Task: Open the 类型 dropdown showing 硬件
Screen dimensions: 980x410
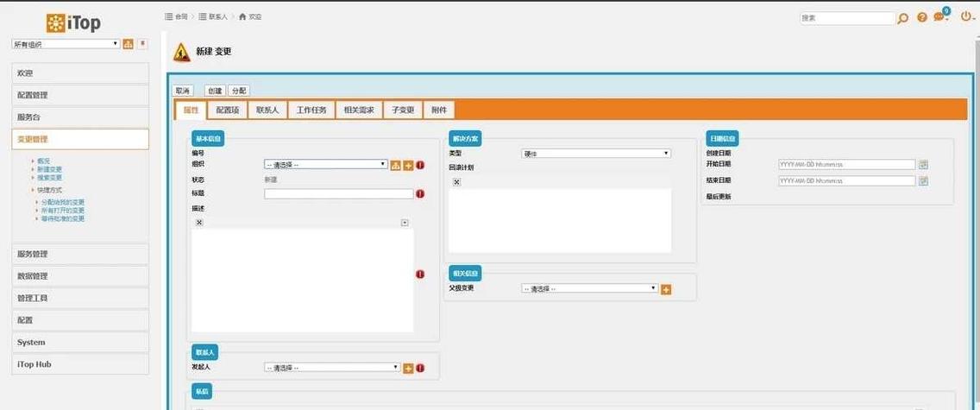Action: click(595, 153)
